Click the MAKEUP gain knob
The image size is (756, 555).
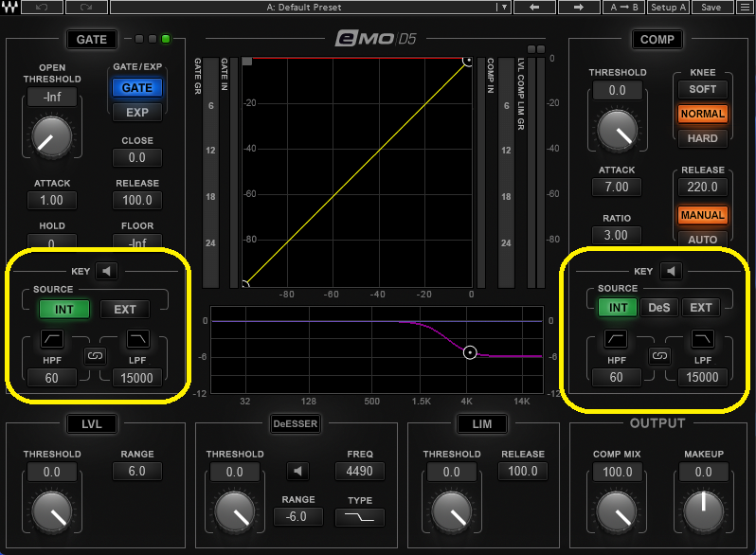(x=703, y=511)
